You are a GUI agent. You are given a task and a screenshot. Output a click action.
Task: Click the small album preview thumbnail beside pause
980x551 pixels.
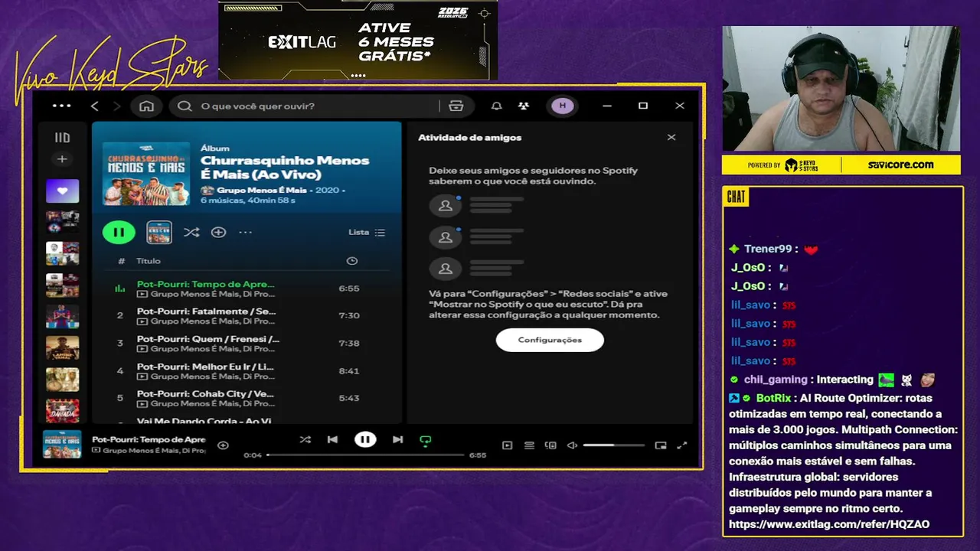[x=159, y=232]
